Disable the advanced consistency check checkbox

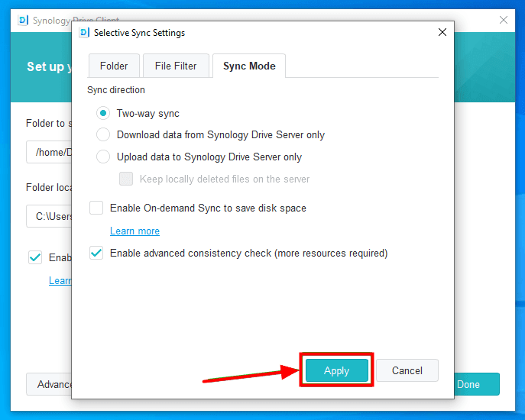[96, 253]
